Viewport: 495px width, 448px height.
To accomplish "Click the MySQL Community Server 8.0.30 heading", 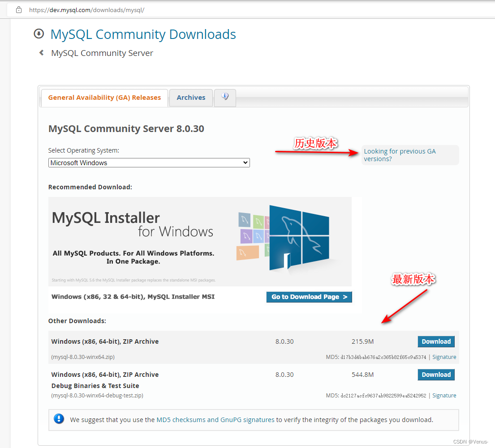I will click(126, 129).
